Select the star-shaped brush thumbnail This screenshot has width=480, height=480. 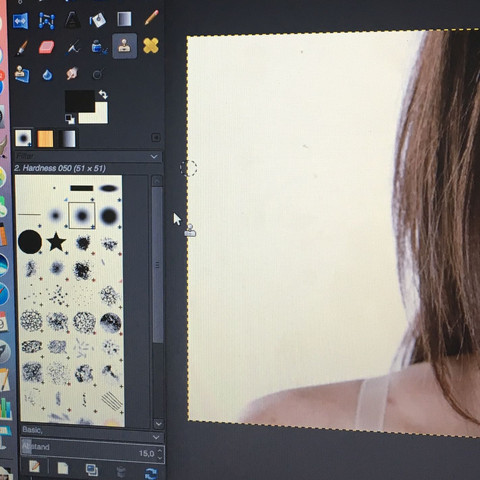pos(56,241)
